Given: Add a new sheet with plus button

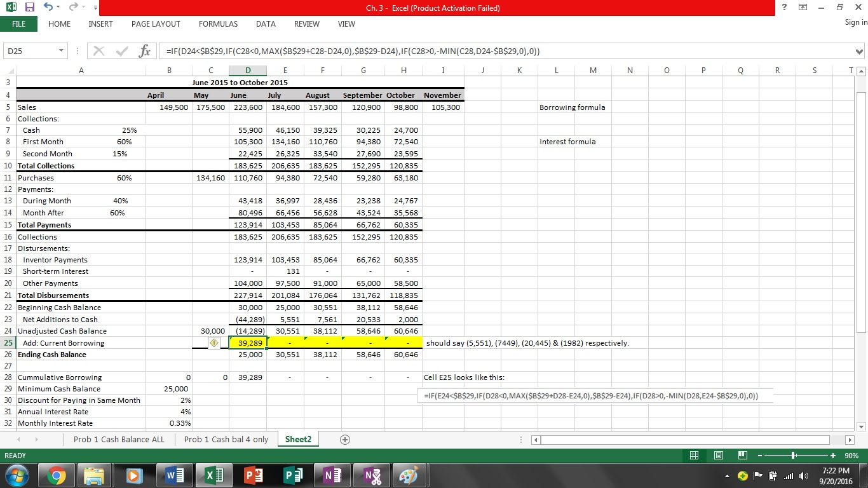Looking at the screenshot, I should pos(345,440).
